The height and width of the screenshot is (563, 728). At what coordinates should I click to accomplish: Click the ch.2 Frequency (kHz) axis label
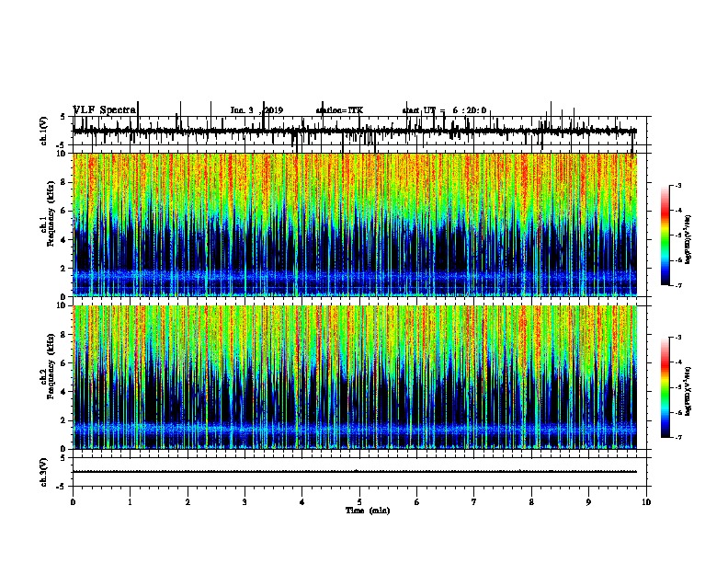[48, 366]
